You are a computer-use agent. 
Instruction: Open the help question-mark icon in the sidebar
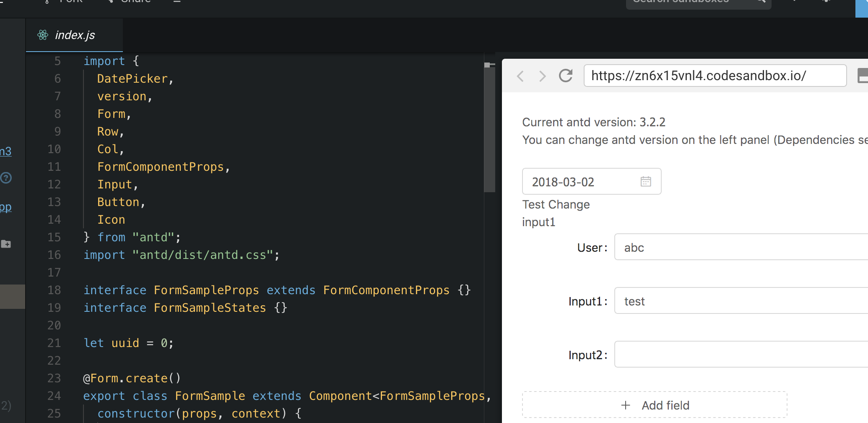(x=6, y=178)
